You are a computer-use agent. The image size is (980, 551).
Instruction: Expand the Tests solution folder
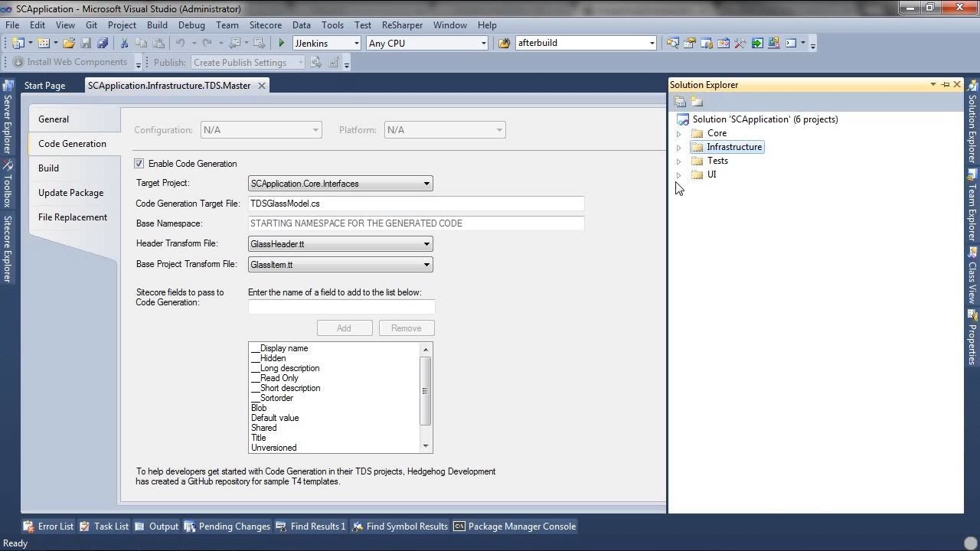pos(678,161)
